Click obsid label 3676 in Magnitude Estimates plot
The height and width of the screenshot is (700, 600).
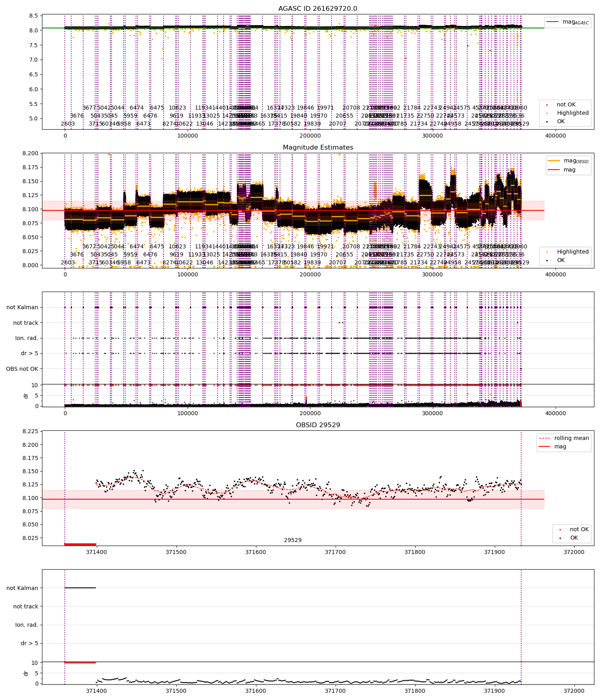click(x=77, y=254)
